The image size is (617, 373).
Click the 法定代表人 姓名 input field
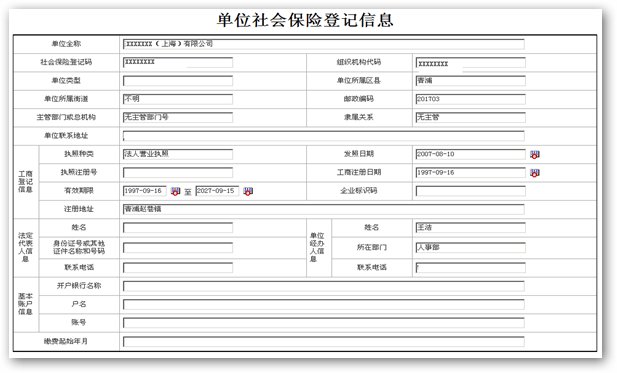pyautogui.click(x=178, y=227)
